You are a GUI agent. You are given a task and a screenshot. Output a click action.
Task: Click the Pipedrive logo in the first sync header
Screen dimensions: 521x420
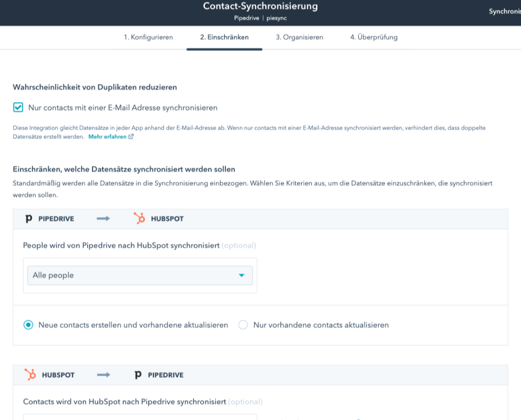(29, 218)
